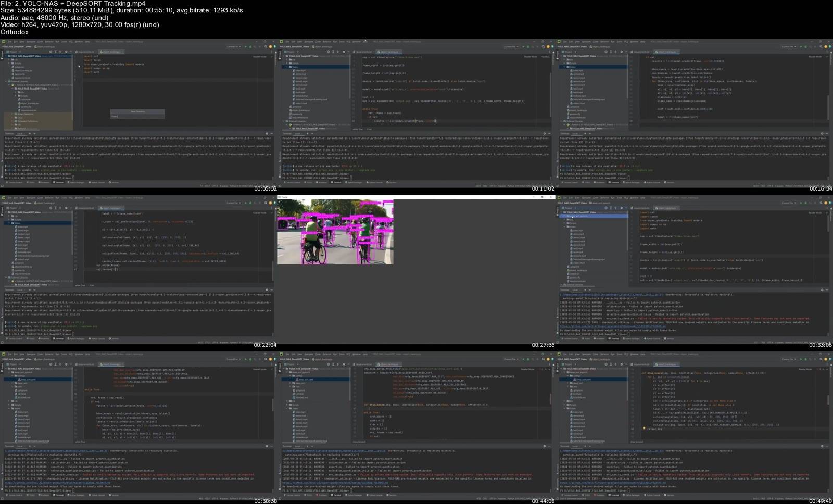This screenshot has width=833, height=504.
Task: Open terminal gear settings in the 00:49:40 frame
Action: pos(822,446)
